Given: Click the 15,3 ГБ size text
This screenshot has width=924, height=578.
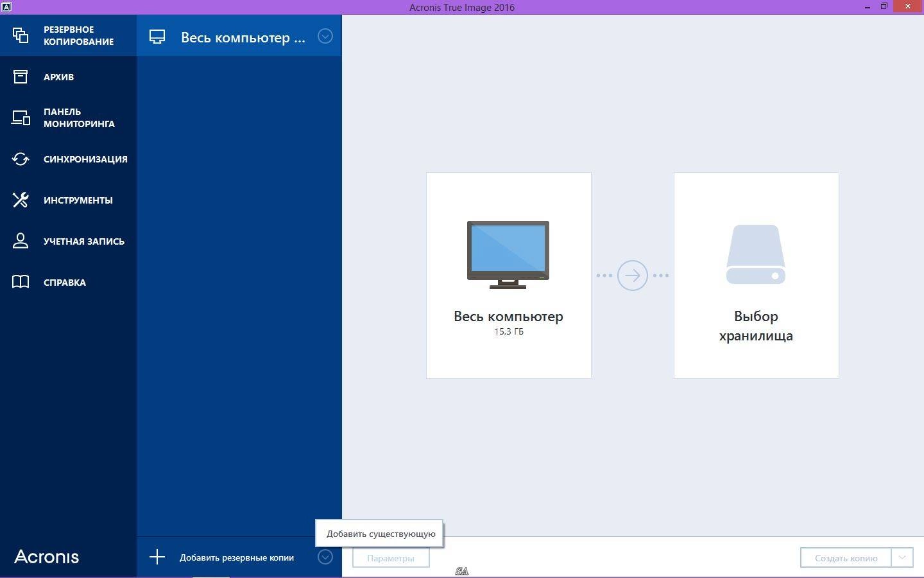Looking at the screenshot, I should point(509,331).
